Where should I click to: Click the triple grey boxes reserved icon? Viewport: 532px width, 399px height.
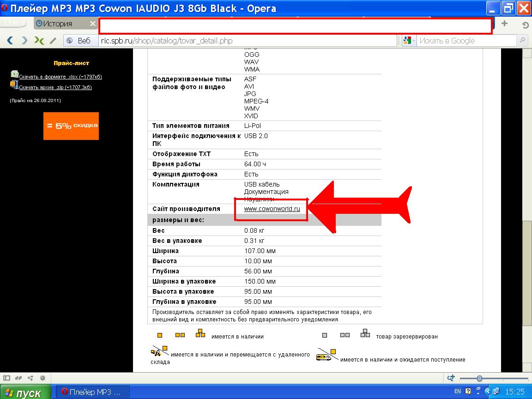tap(365, 333)
